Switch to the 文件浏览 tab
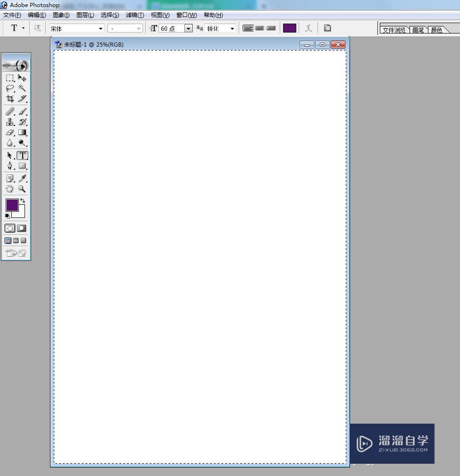 point(394,30)
